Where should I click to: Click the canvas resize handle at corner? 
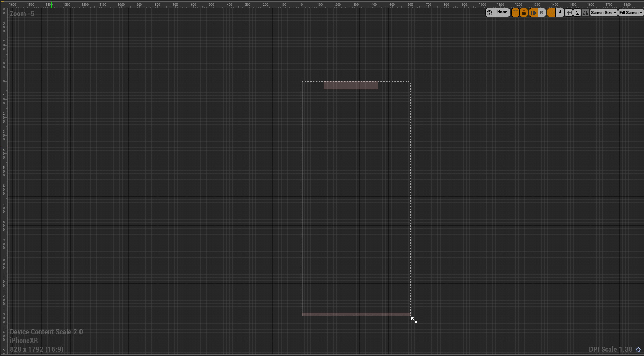[414, 320]
